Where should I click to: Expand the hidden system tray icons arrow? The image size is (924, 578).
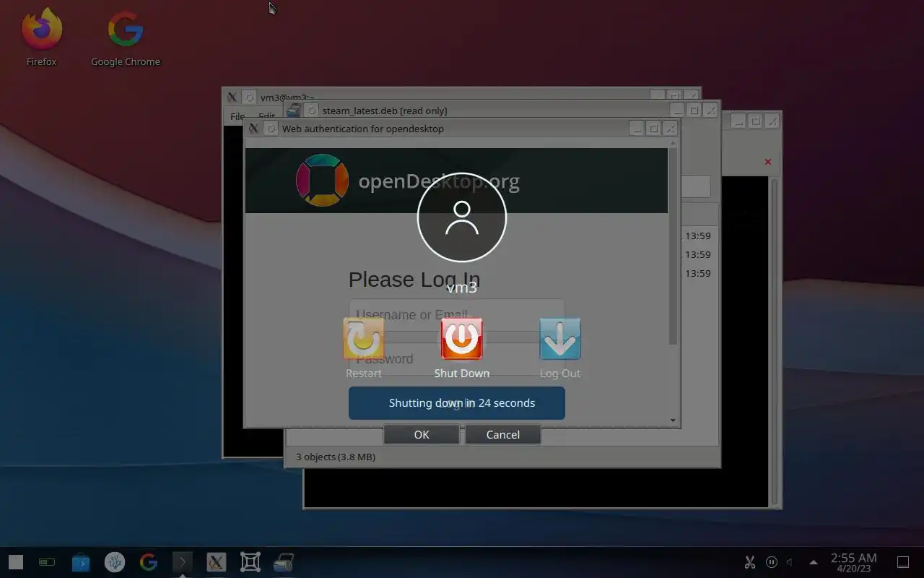click(814, 562)
